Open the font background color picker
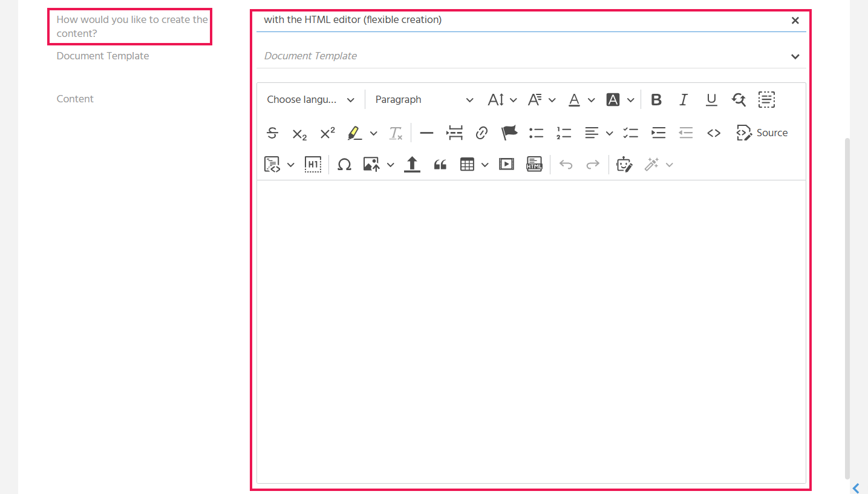868x494 pixels. [621, 100]
